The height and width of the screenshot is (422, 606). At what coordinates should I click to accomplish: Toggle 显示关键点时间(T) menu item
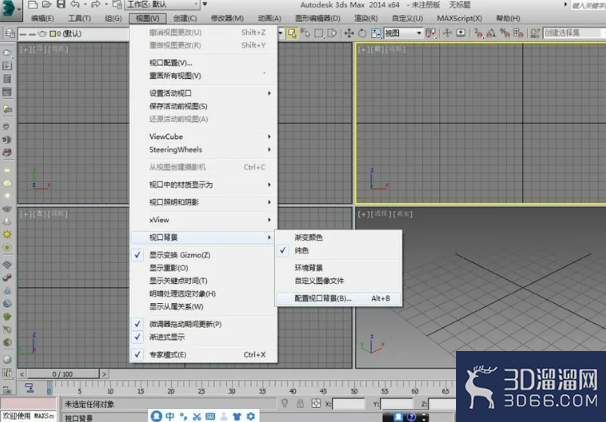[204, 281]
